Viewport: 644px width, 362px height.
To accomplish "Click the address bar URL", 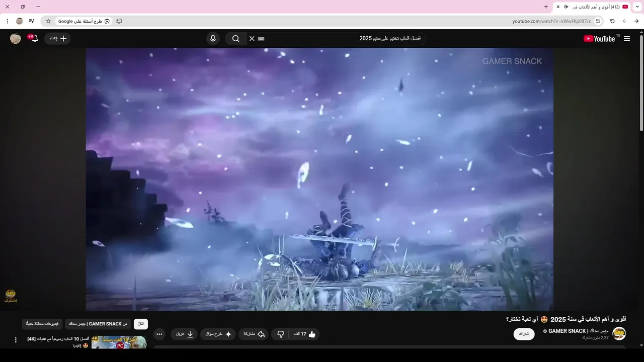I will click(551, 21).
